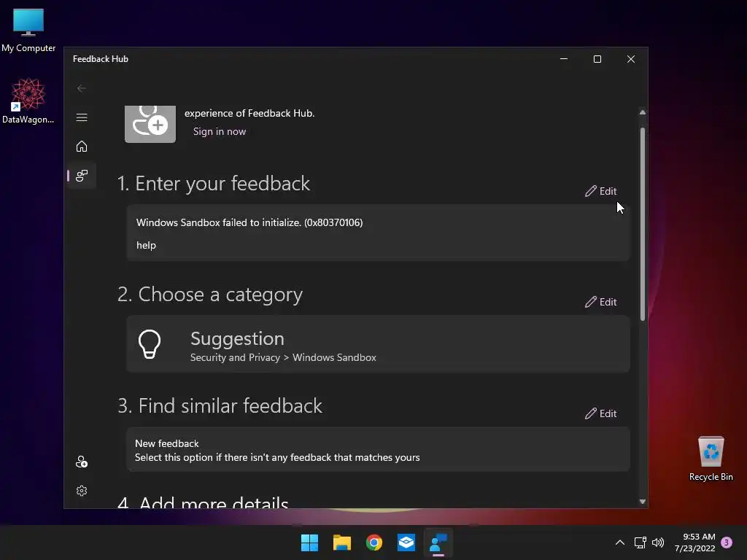
Task: Open the hamburger navigation menu
Action: (x=82, y=117)
